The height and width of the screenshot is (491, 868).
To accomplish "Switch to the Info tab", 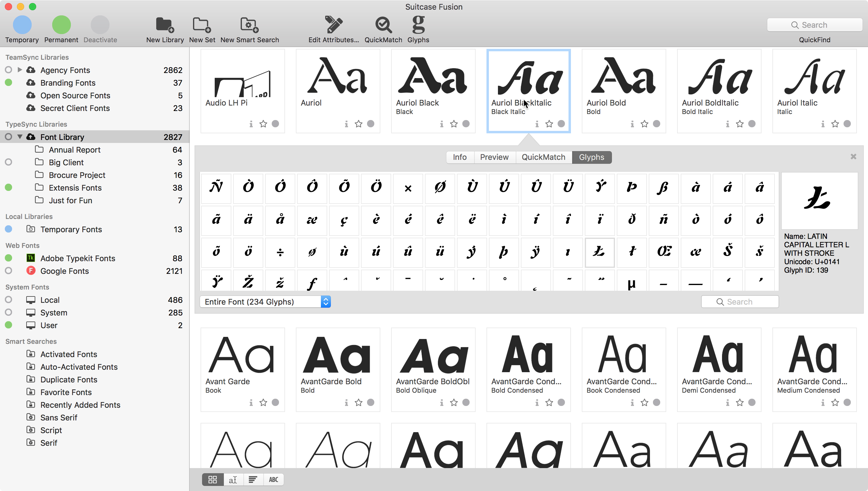I will (x=459, y=157).
